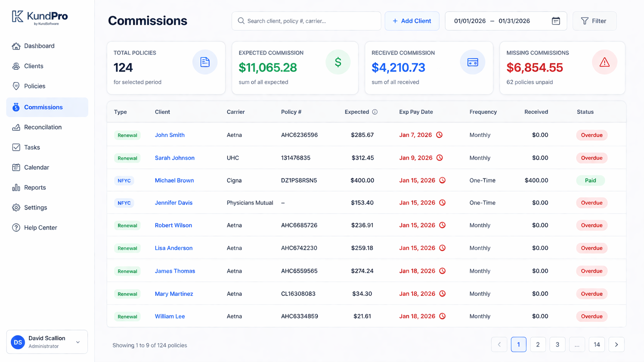Focus the client search field

tap(306, 21)
